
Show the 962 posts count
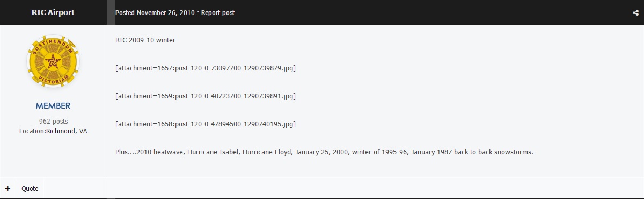tap(53, 122)
